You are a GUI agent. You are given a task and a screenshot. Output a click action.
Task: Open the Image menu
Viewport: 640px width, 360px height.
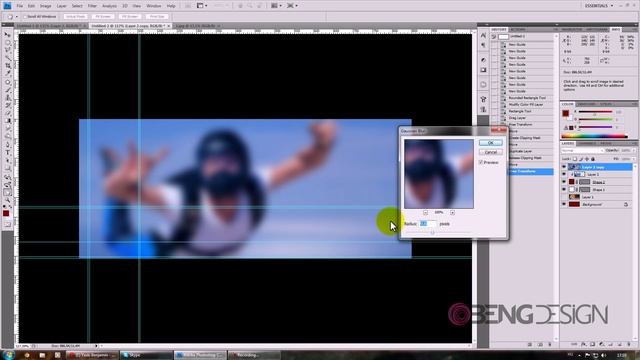[x=45, y=6]
